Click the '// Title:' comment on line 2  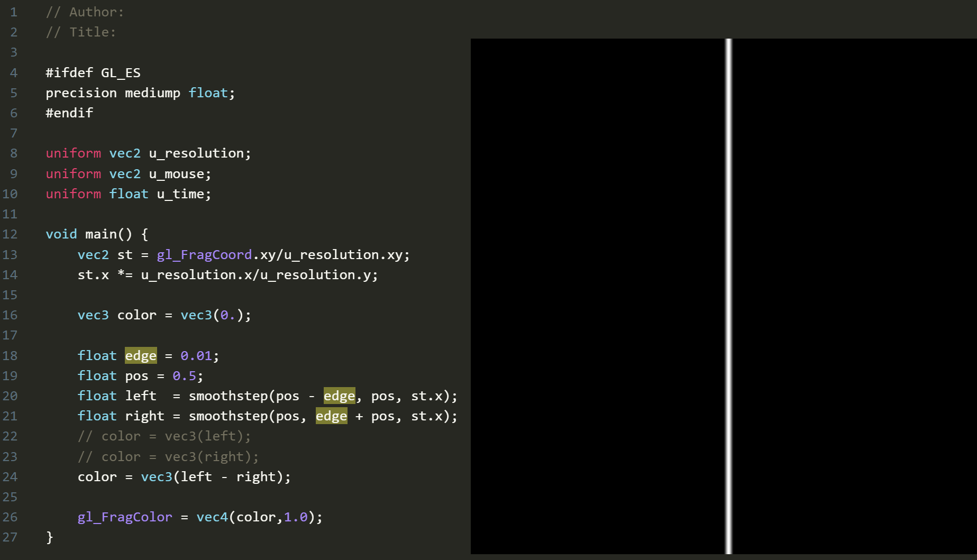tap(81, 32)
